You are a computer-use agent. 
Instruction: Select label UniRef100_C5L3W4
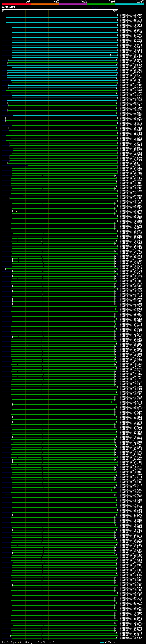pyautogui.click(x=131, y=211)
